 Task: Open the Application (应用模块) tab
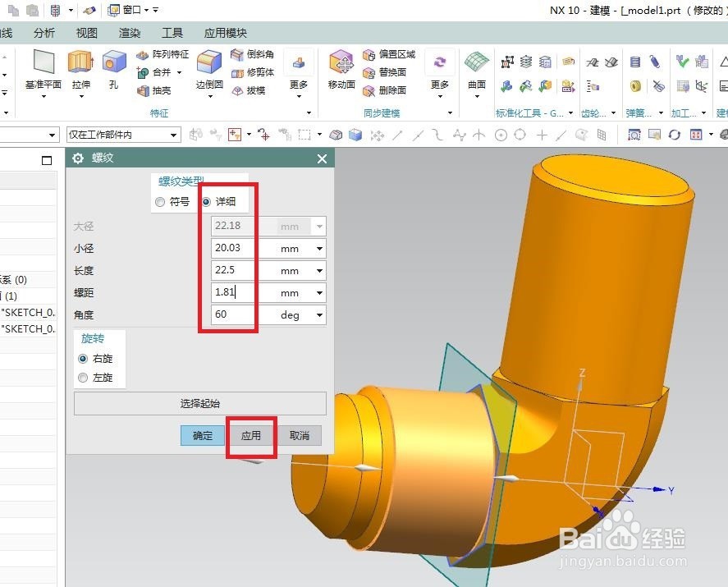pyautogui.click(x=226, y=33)
